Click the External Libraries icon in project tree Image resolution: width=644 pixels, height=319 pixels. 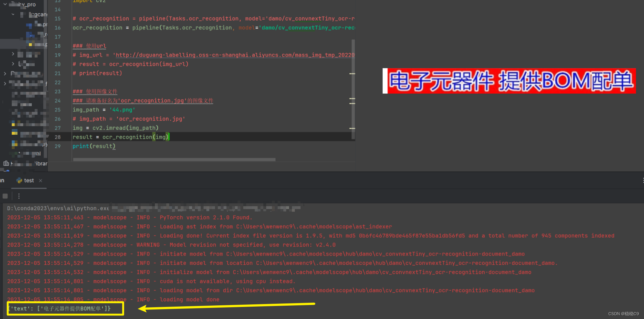(6, 163)
